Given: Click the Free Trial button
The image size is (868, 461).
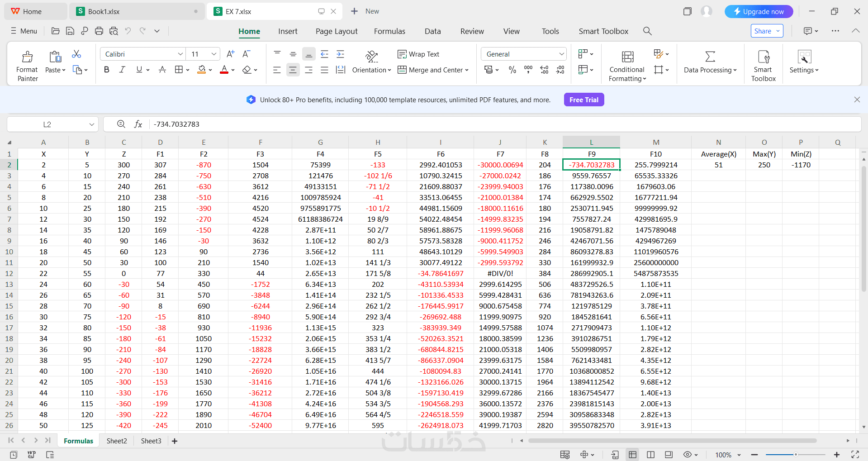Looking at the screenshot, I should [x=583, y=100].
